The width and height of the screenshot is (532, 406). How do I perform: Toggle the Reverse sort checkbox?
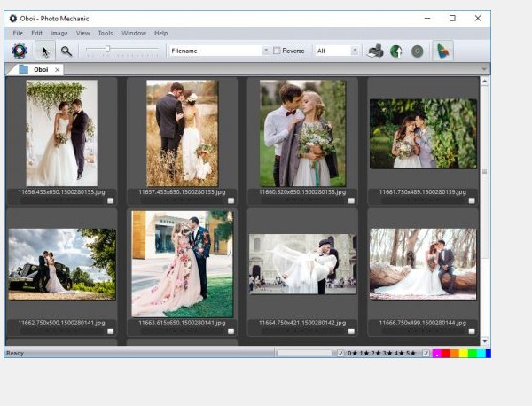click(277, 51)
